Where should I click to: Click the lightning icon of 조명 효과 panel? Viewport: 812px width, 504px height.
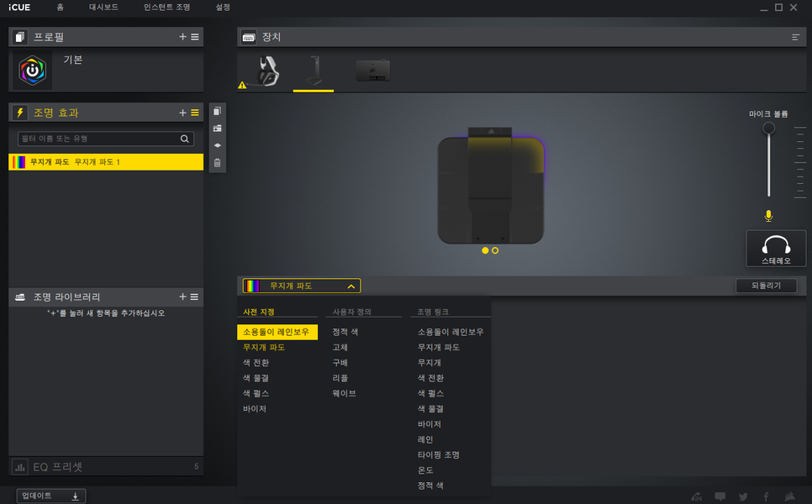point(19,113)
